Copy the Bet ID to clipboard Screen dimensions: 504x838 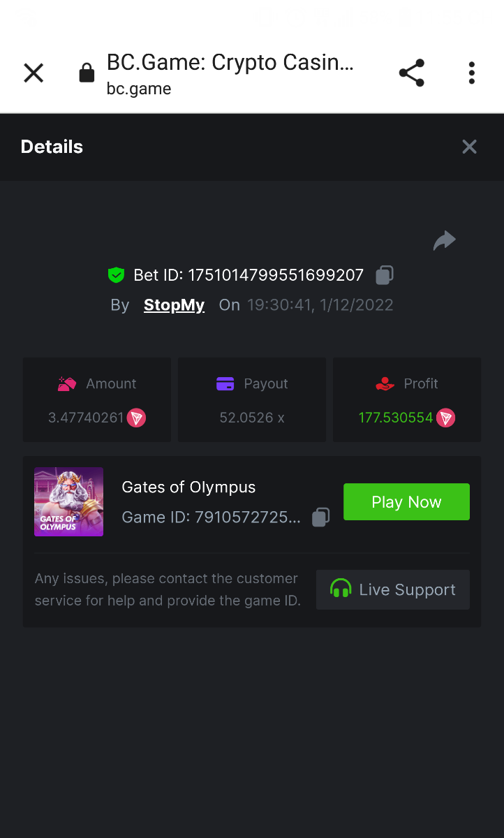(385, 275)
